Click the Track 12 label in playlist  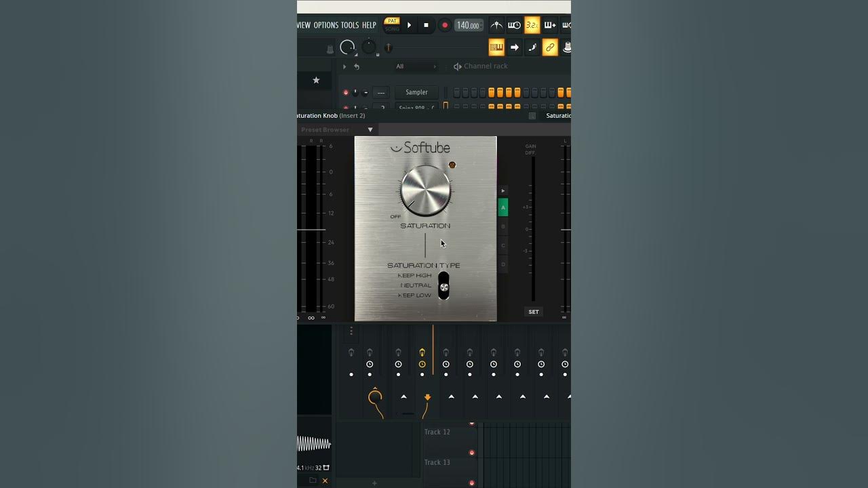[437, 432]
